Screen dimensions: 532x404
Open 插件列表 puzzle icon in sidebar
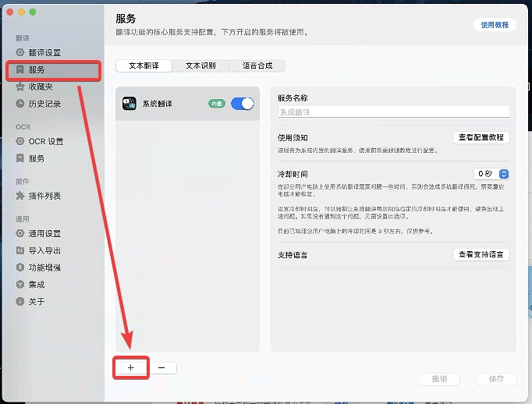pyautogui.click(x=20, y=196)
